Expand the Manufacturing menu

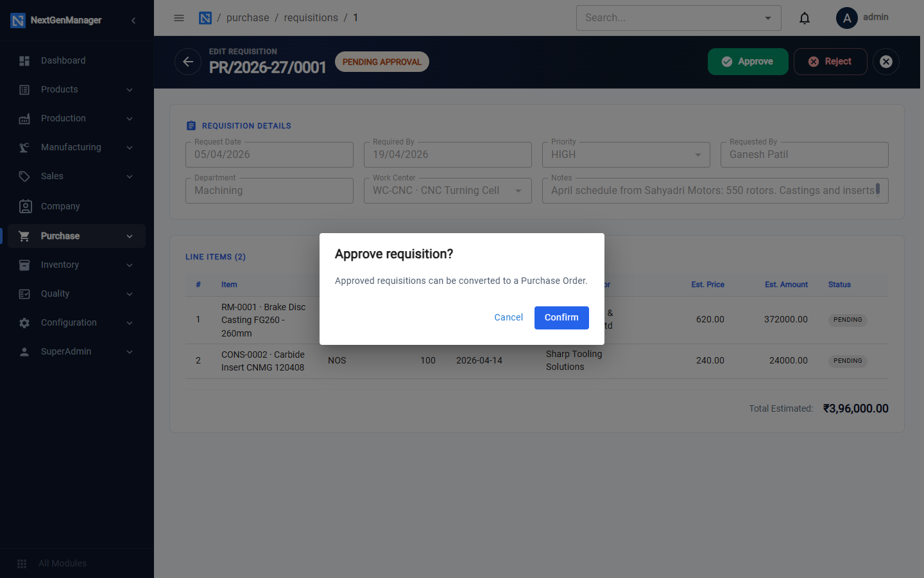click(x=130, y=148)
